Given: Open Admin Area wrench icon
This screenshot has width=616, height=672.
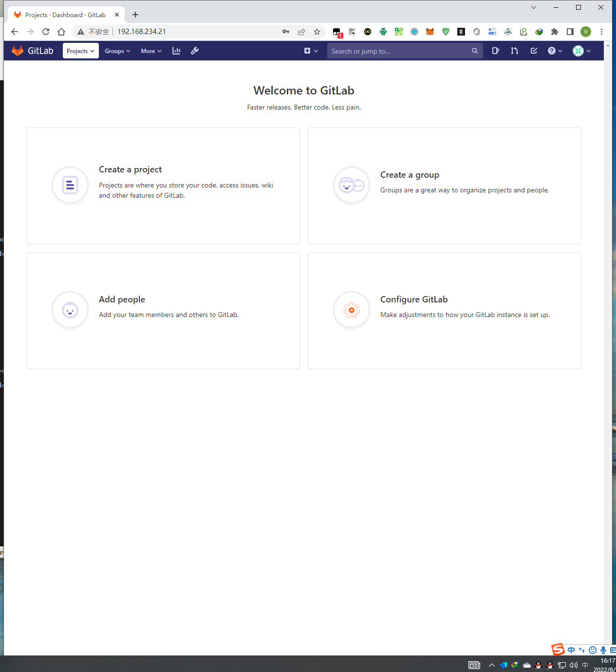Looking at the screenshot, I should click(x=195, y=51).
